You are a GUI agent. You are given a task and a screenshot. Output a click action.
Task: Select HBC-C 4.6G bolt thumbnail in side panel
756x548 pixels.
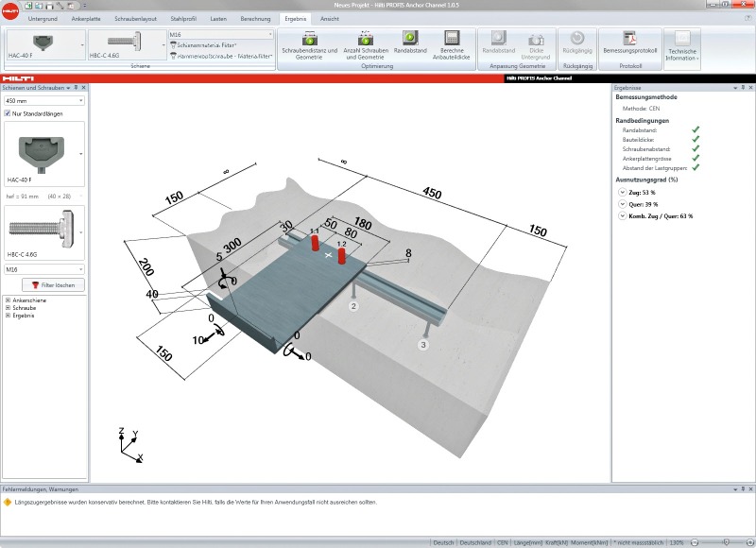42,232
